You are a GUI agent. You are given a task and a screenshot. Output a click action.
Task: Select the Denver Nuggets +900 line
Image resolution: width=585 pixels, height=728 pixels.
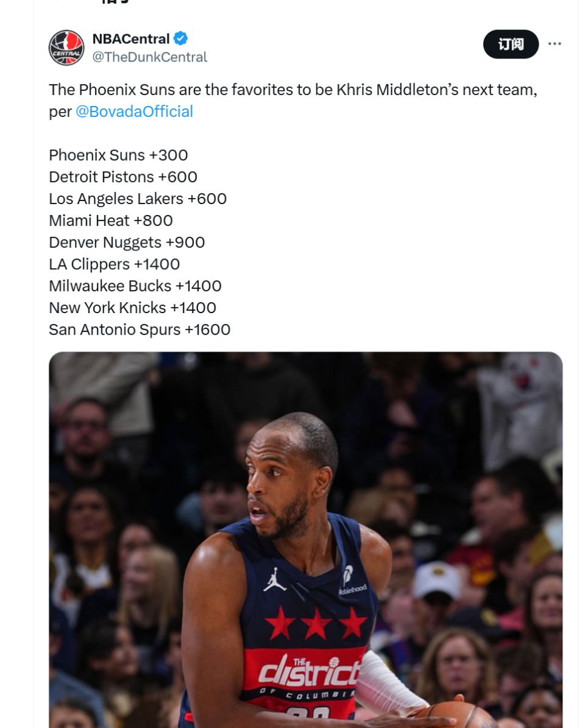coord(127,242)
